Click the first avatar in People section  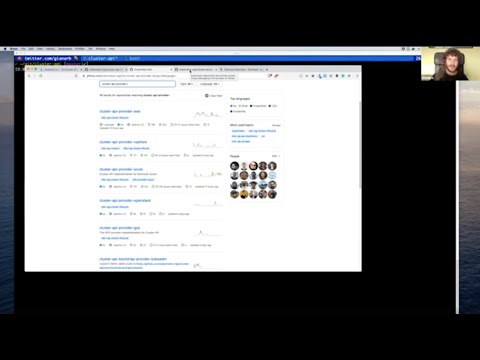(x=235, y=166)
